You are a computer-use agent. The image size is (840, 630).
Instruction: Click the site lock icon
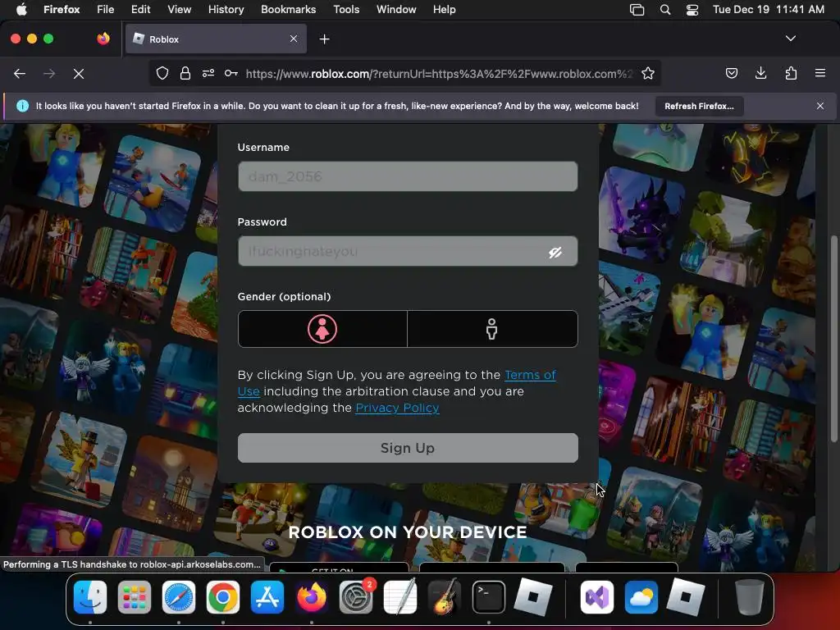pyautogui.click(x=185, y=73)
